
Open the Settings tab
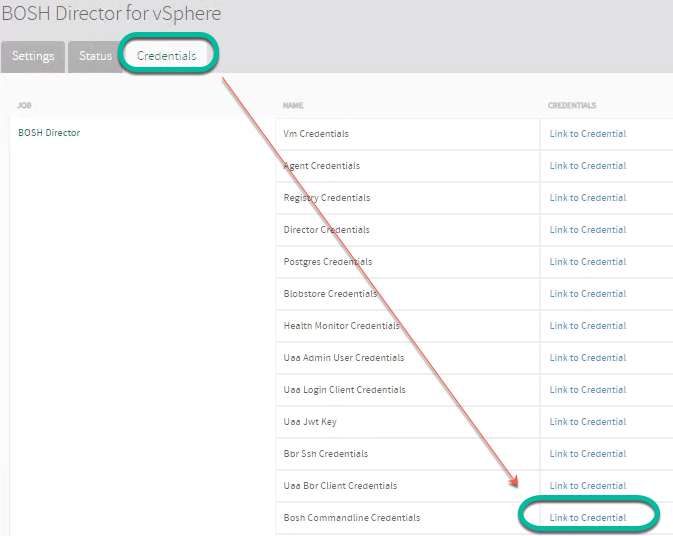click(33, 56)
